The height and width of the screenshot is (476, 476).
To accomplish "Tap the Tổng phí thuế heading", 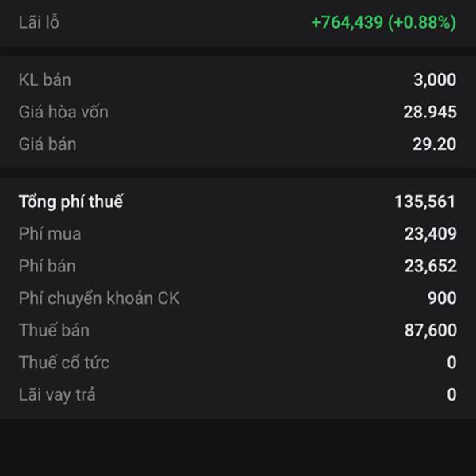I will pyautogui.click(x=71, y=202).
